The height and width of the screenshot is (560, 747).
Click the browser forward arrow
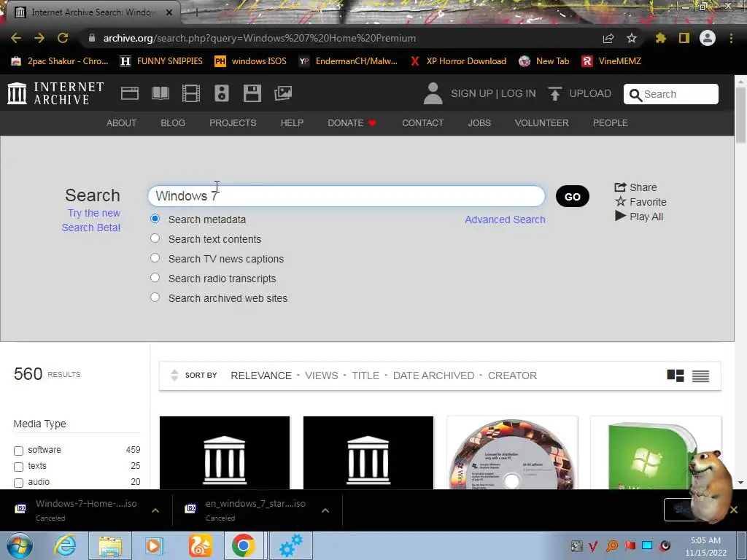pos(39,38)
